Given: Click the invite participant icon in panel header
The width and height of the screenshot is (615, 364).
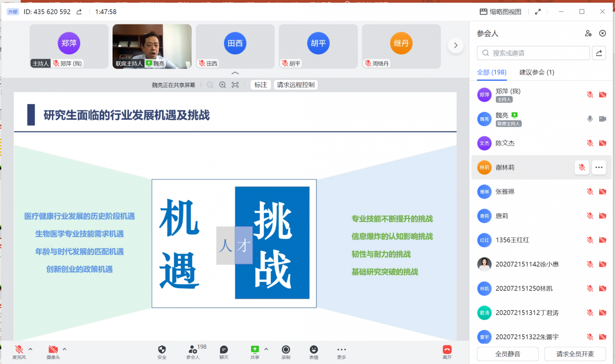Looking at the screenshot, I should pos(588,34).
